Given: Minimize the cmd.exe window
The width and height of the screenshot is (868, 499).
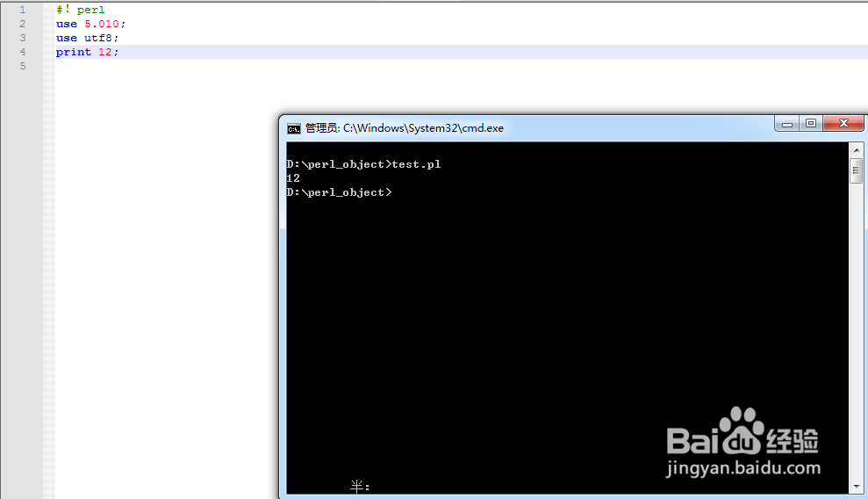Looking at the screenshot, I should coord(786,124).
